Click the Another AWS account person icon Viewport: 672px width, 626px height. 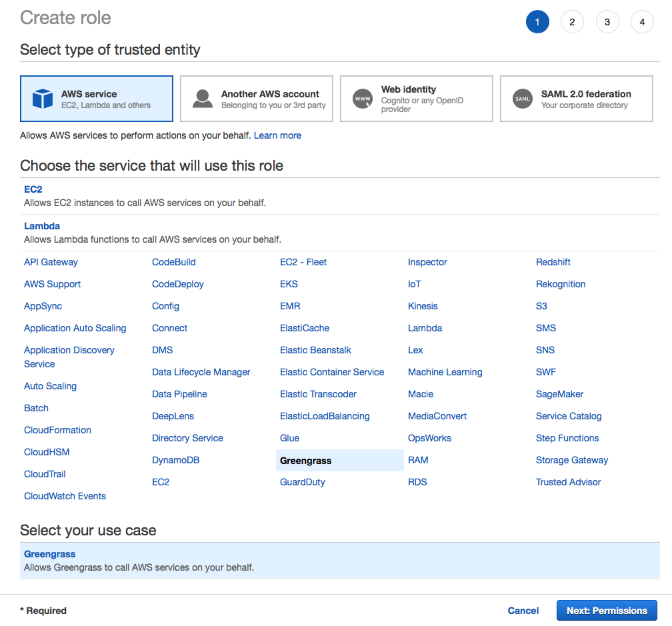202,99
